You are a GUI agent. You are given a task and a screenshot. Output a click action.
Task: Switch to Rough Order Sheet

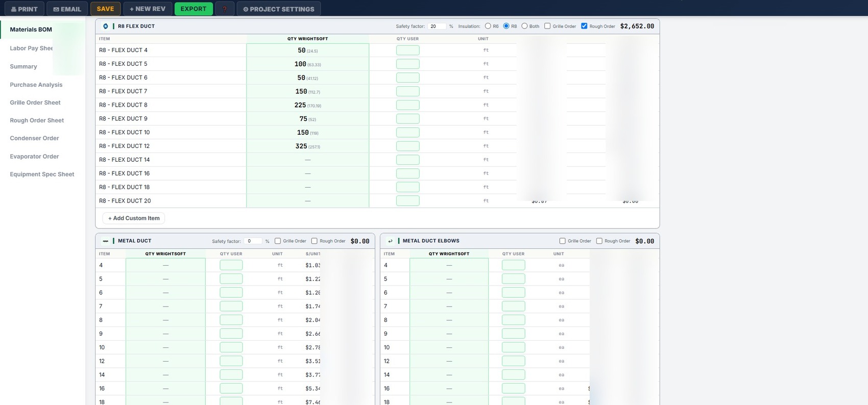point(37,120)
